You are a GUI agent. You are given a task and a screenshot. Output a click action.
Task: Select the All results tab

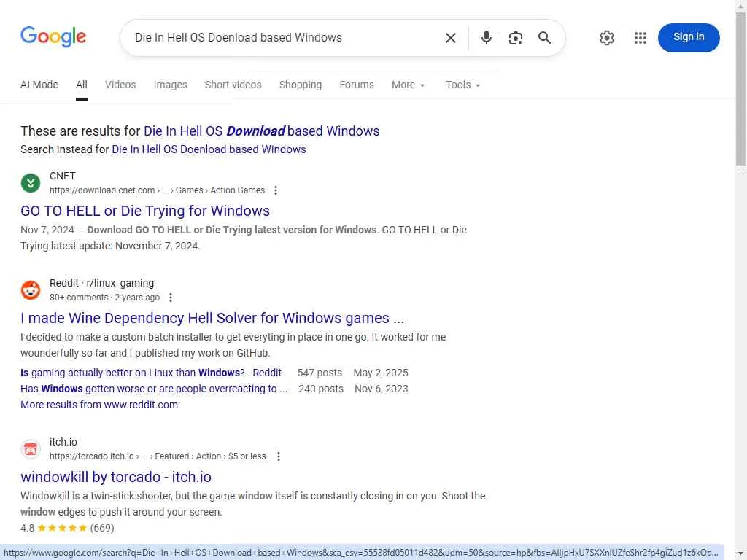point(82,85)
